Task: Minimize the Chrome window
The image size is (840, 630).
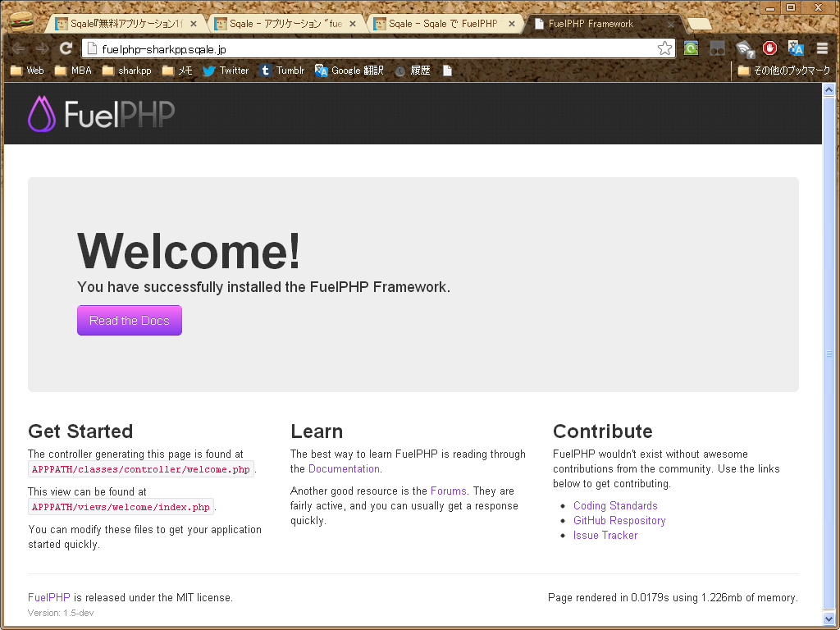Action: click(x=769, y=7)
